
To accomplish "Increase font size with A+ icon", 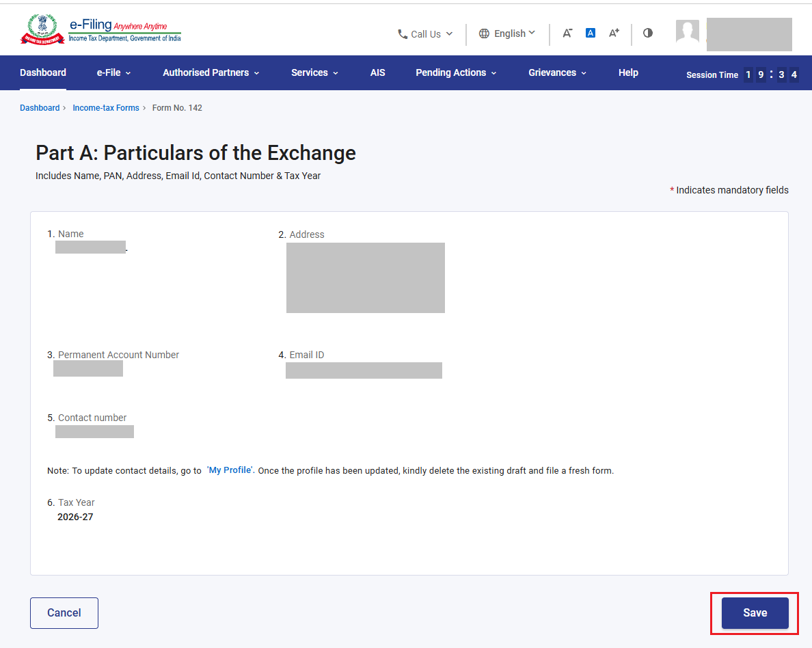I will [614, 33].
